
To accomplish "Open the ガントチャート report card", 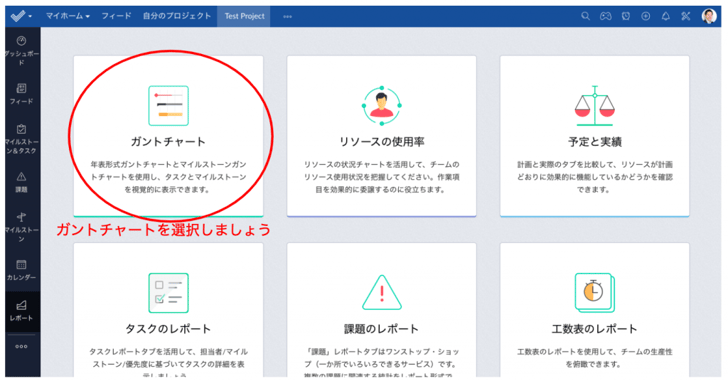I will point(169,136).
